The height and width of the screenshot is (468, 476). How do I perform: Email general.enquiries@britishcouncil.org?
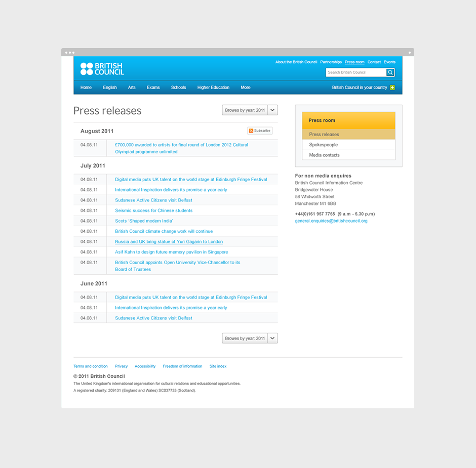coord(331,221)
